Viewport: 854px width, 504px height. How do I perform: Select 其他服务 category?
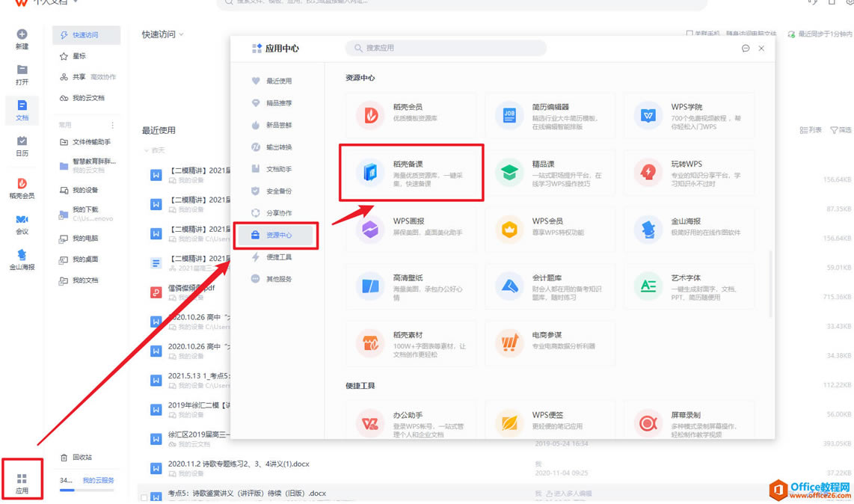[277, 279]
